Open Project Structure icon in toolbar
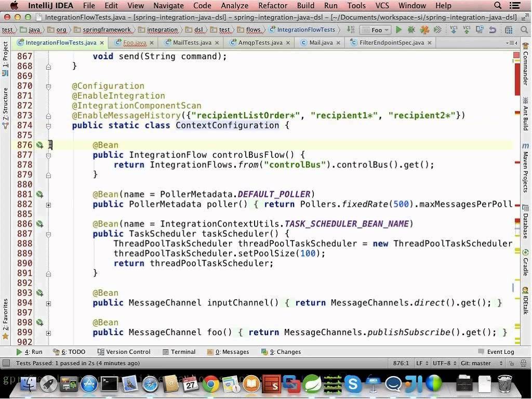The width and height of the screenshot is (532, 399). click(509, 30)
